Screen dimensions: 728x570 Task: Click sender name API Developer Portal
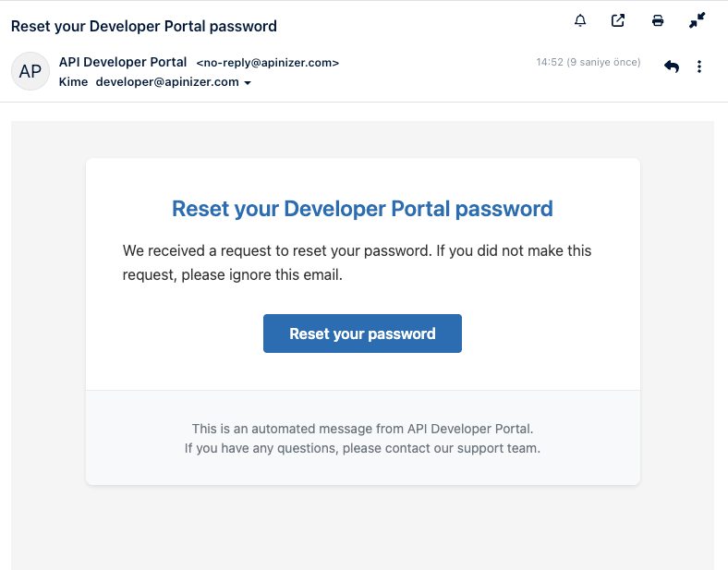(x=123, y=63)
